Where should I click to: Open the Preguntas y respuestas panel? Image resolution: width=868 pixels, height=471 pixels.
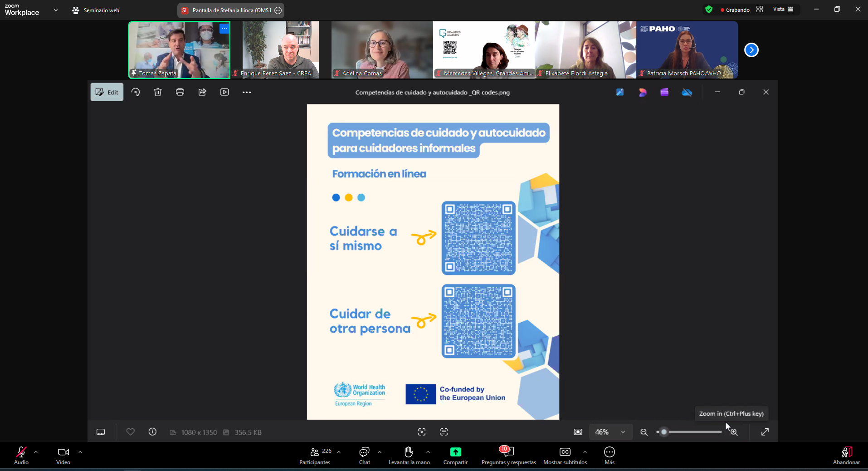click(x=508, y=455)
